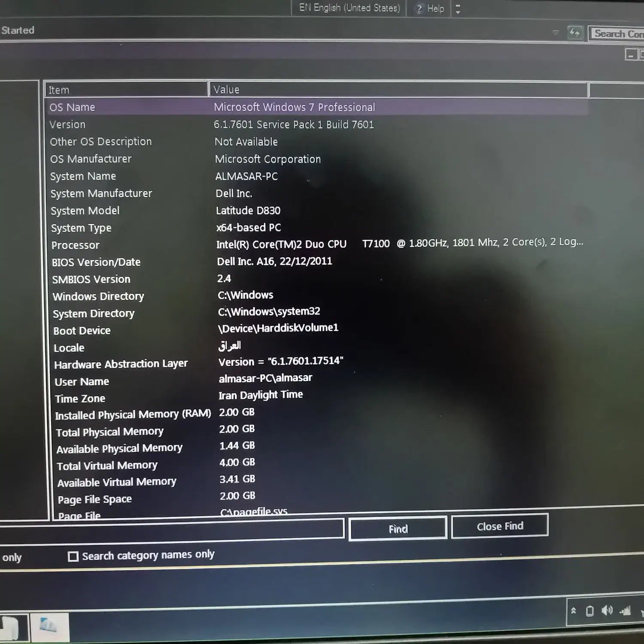Screen dimensions: 644x644
Task: Click the Close Find button
Action: pyautogui.click(x=500, y=526)
